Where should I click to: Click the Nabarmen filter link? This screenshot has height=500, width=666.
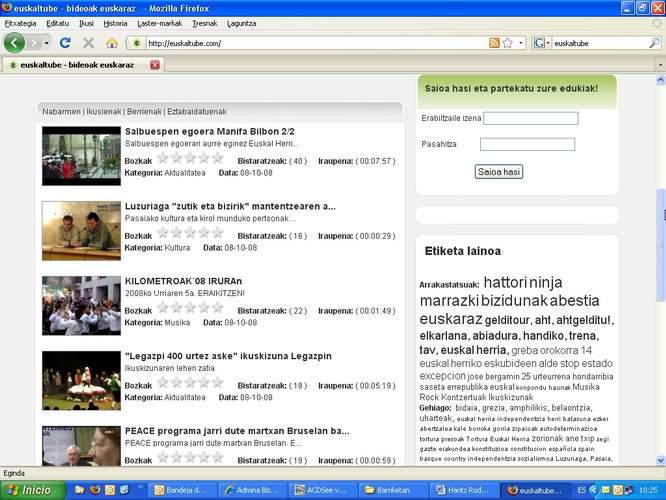pyautogui.click(x=61, y=111)
